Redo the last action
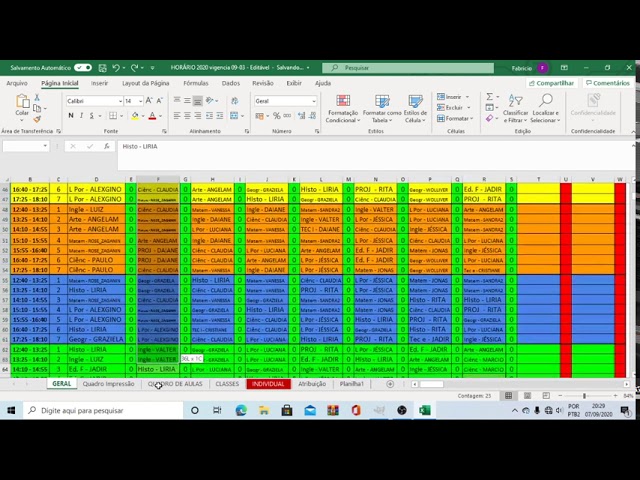Screen dimensions: 640x480 tap(134, 68)
